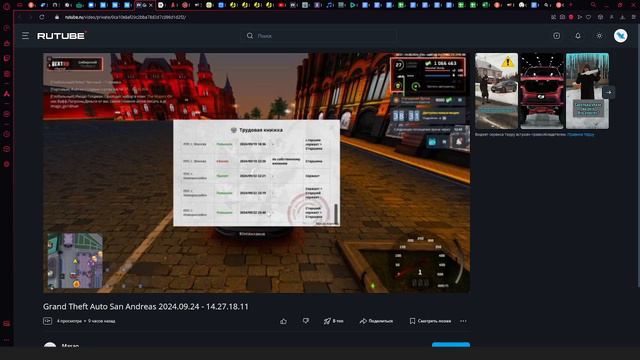Open the upload video icon
The image size is (640, 360).
[x=556, y=36]
